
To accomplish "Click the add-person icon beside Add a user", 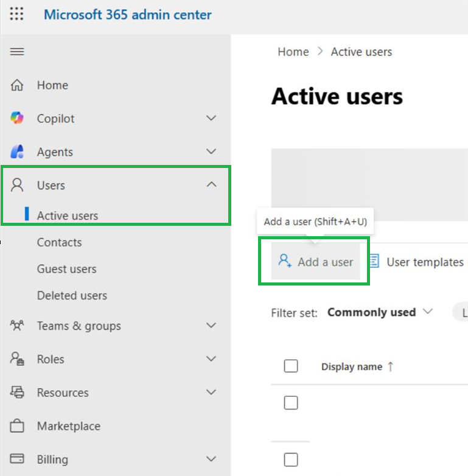I will (285, 261).
